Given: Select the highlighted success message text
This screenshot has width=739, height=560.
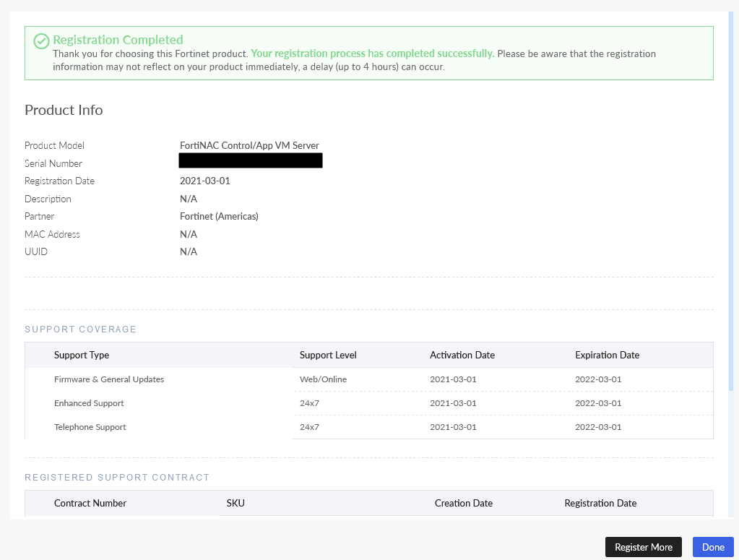Looking at the screenshot, I should [371, 53].
